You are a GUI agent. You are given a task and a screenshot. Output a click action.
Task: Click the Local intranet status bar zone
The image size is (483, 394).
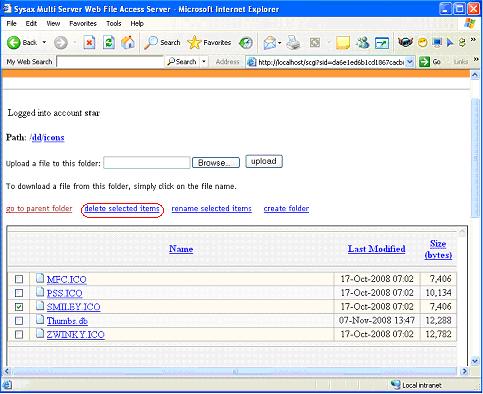point(417,385)
